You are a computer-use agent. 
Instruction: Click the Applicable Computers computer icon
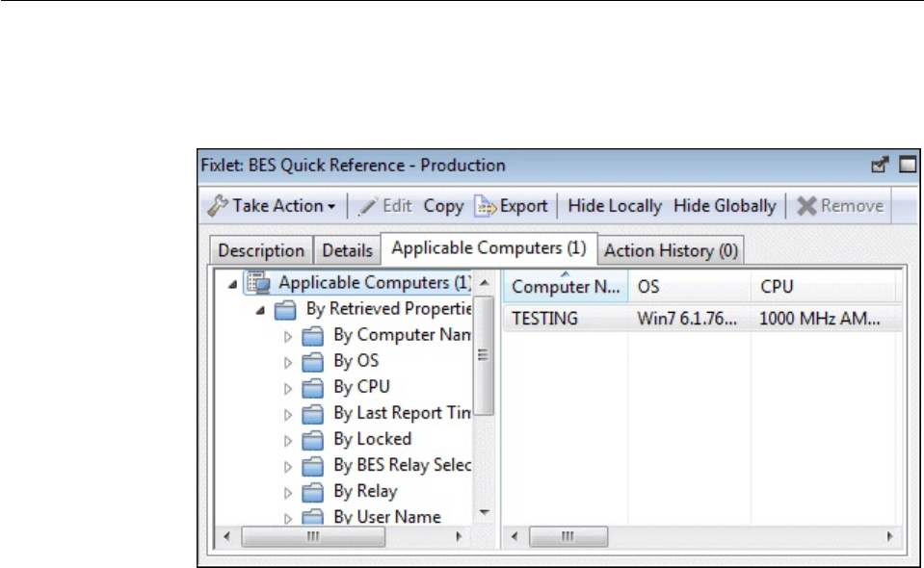coord(258,283)
